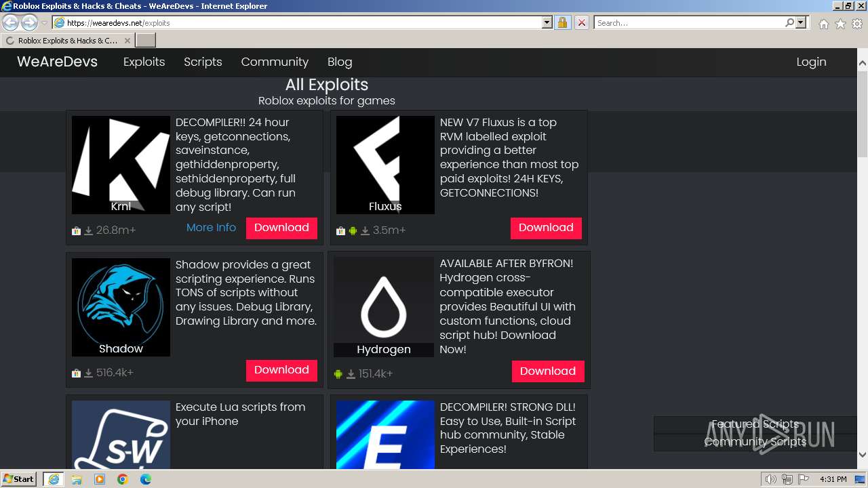This screenshot has height=488, width=868.
Task: Click the Windows store icon under Fluxus
Action: [340, 230]
